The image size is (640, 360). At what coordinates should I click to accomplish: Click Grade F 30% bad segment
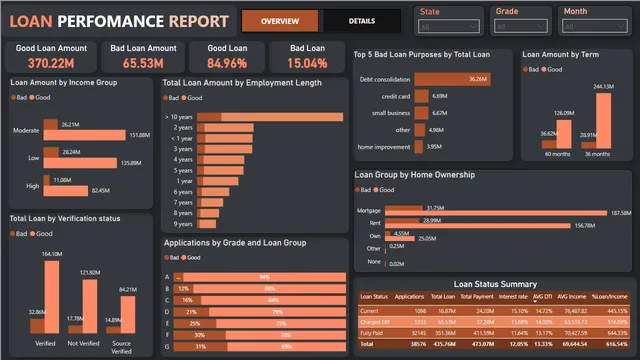[x=200, y=336]
